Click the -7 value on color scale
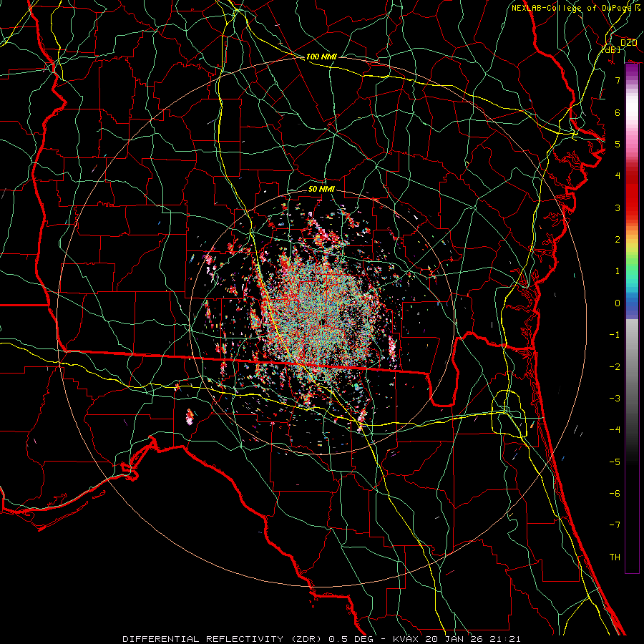 click(x=615, y=525)
